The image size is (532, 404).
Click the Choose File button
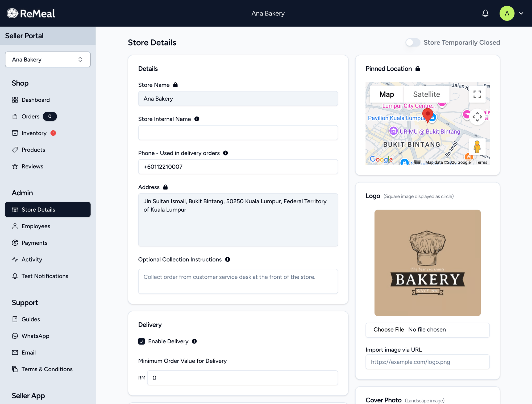point(389,329)
